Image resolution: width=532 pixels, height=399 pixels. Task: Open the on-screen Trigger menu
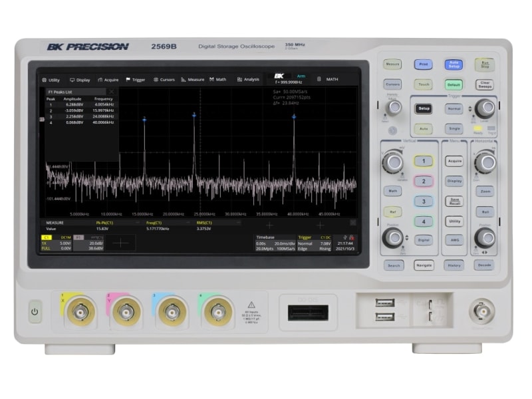pos(136,80)
